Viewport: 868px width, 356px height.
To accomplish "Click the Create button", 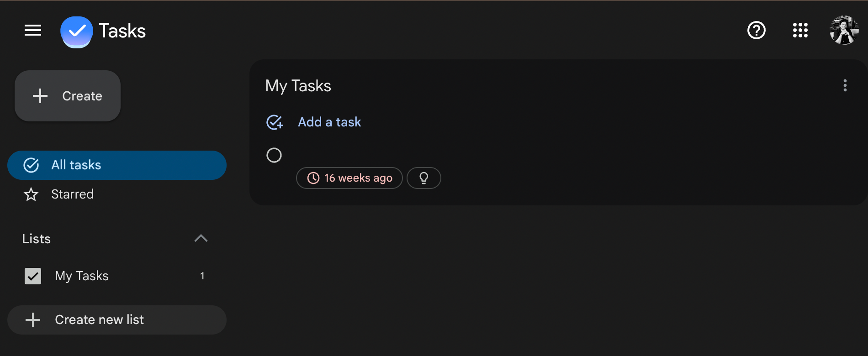I will 68,96.
